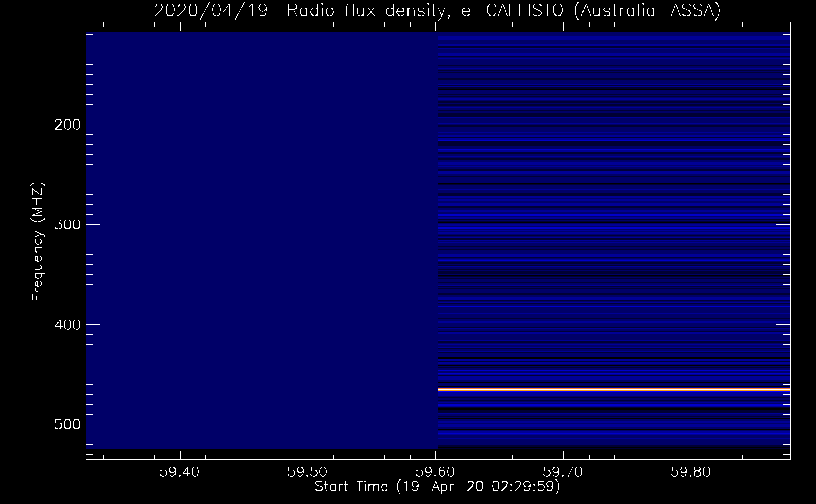Click the 500 frequency tick label
This screenshot has width=816, height=504.
coord(67,424)
